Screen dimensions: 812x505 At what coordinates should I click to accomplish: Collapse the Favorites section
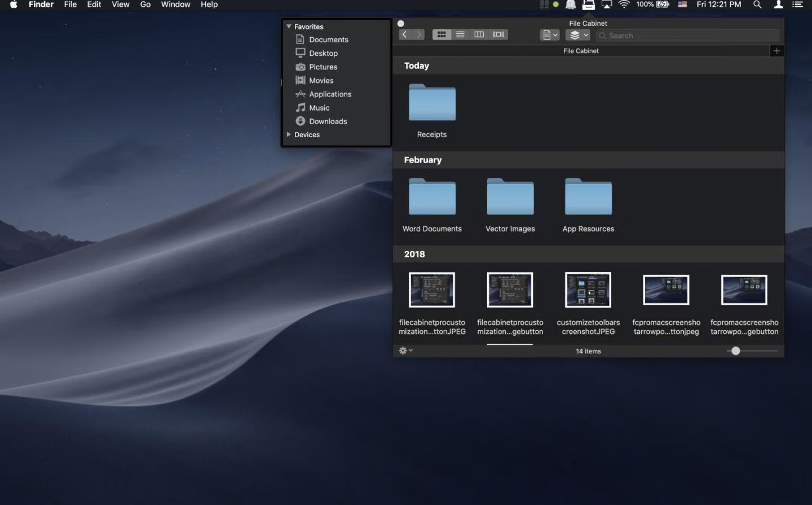coord(289,27)
